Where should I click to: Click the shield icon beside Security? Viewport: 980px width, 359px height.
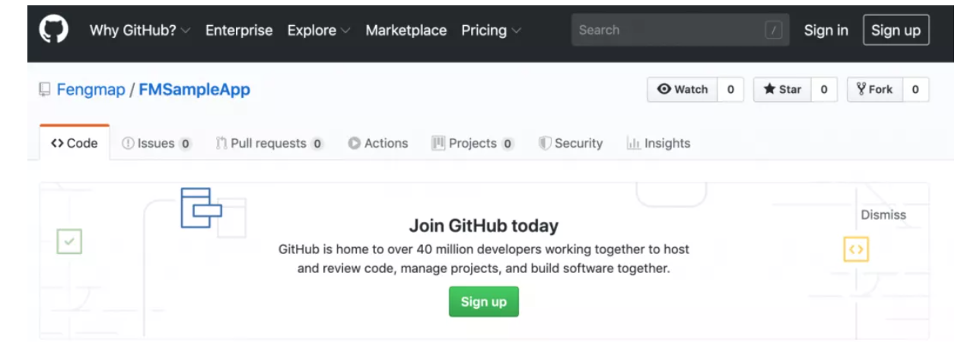pyautogui.click(x=545, y=143)
